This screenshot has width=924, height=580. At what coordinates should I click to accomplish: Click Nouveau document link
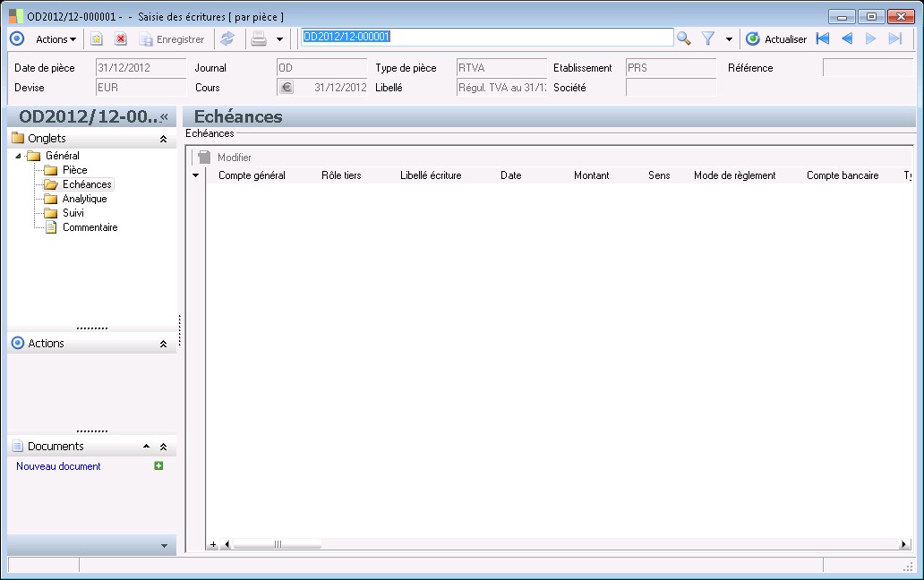[x=58, y=465]
